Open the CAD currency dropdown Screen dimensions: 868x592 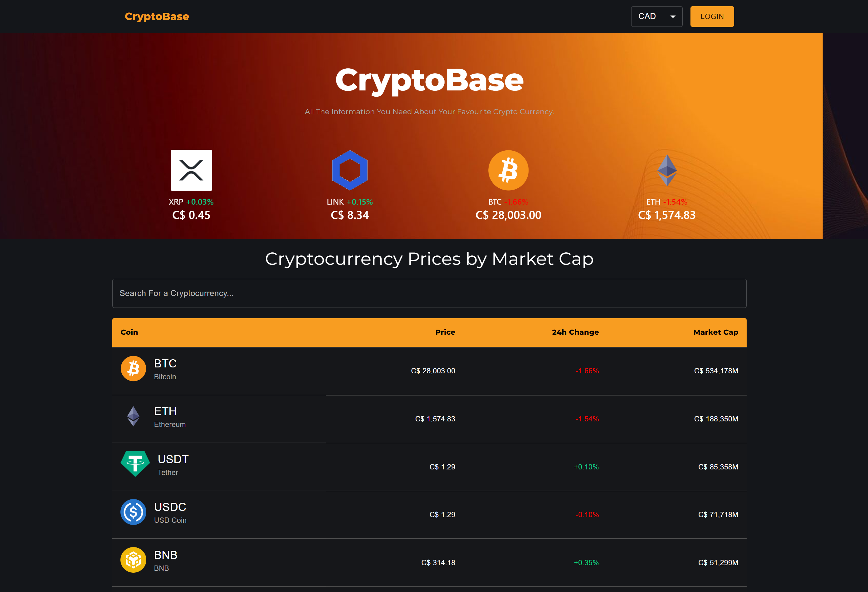click(656, 17)
